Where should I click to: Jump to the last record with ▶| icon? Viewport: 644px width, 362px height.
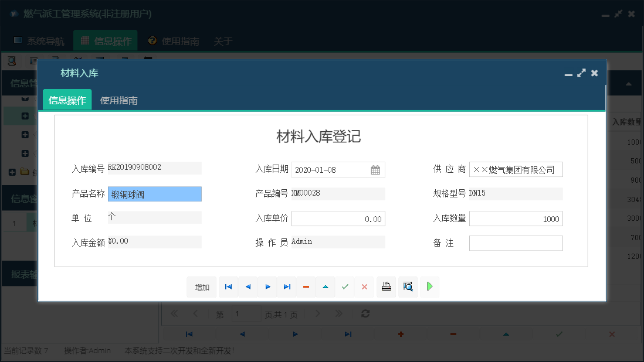point(287,287)
